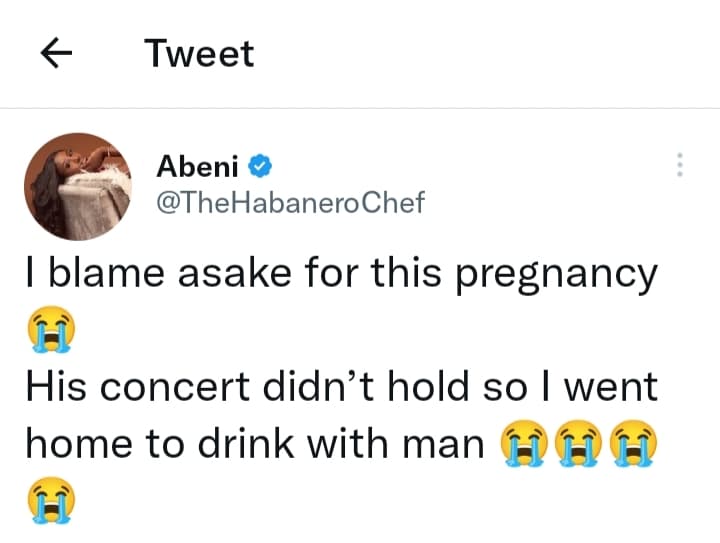Click the first of three crying emojis
This screenshot has width=720, height=543.
click(521, 443)
